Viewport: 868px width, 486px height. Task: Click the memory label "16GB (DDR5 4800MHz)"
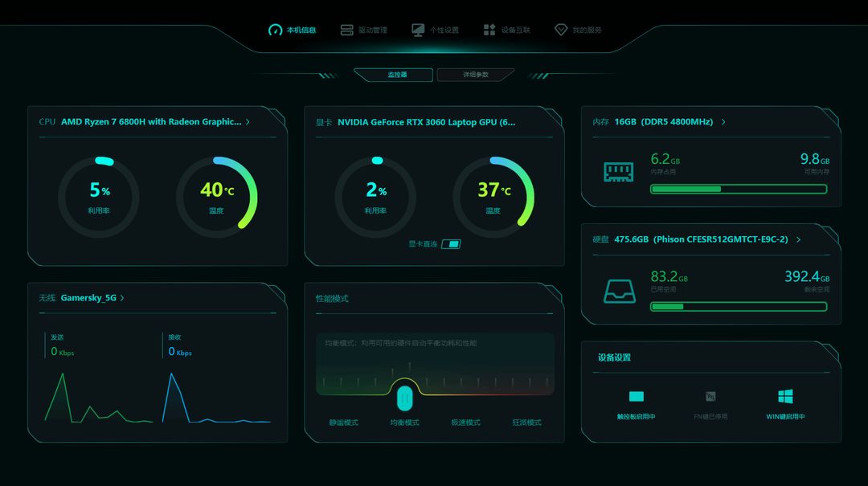pyautogui.click(x=664, y=122)
